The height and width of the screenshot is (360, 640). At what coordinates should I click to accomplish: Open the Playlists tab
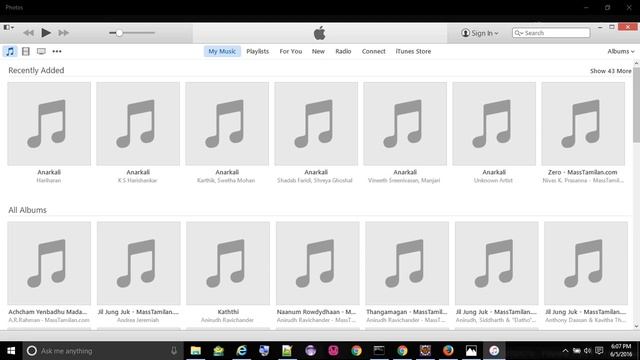(258, 51)
